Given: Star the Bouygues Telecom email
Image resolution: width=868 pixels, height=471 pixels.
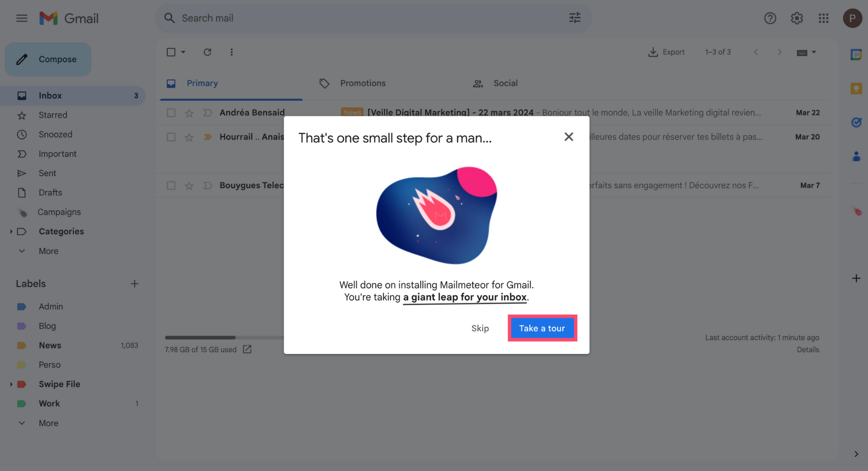Looking at the screenshot, I should (x=189, y=185).
